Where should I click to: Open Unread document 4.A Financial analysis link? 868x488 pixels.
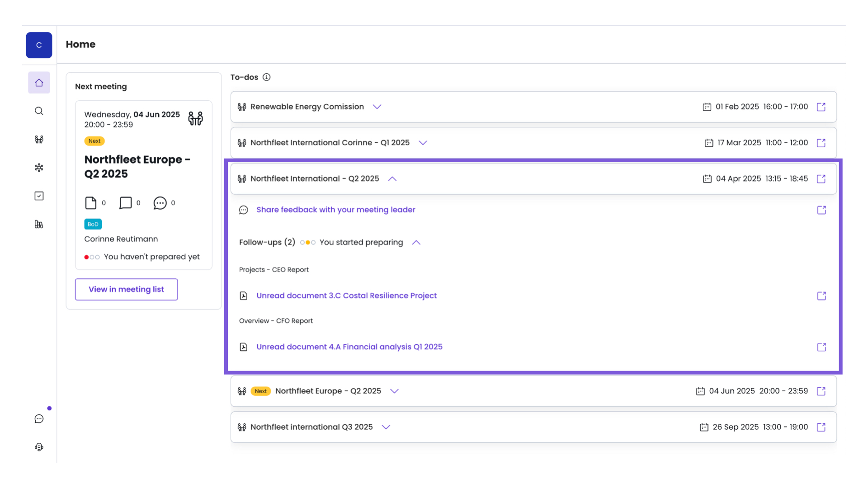(x=349, y=347)
